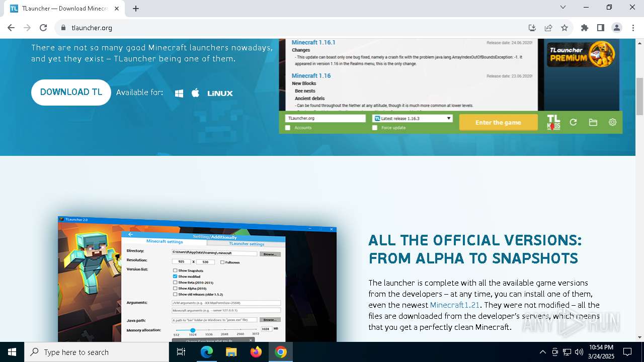The width and height of the screenshot is (644, 362).
Task: Click the memory value 1024 field
Action: point(266,329)
